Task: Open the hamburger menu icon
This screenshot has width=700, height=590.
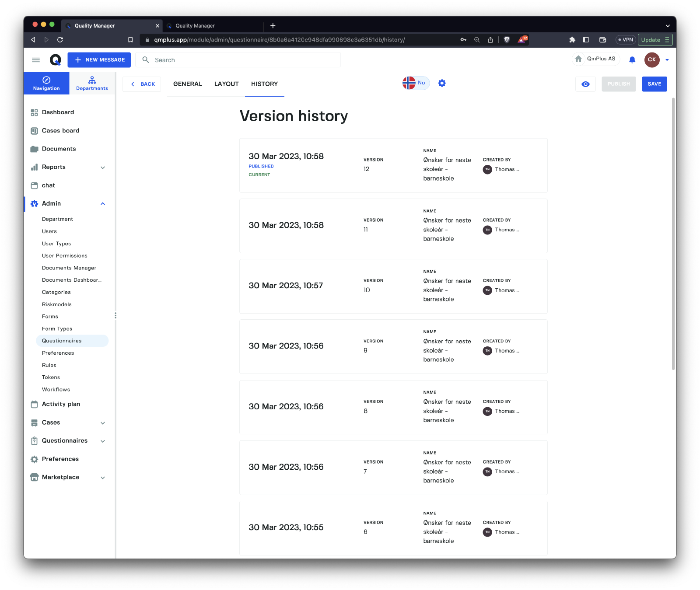Action: click(36, 60)
